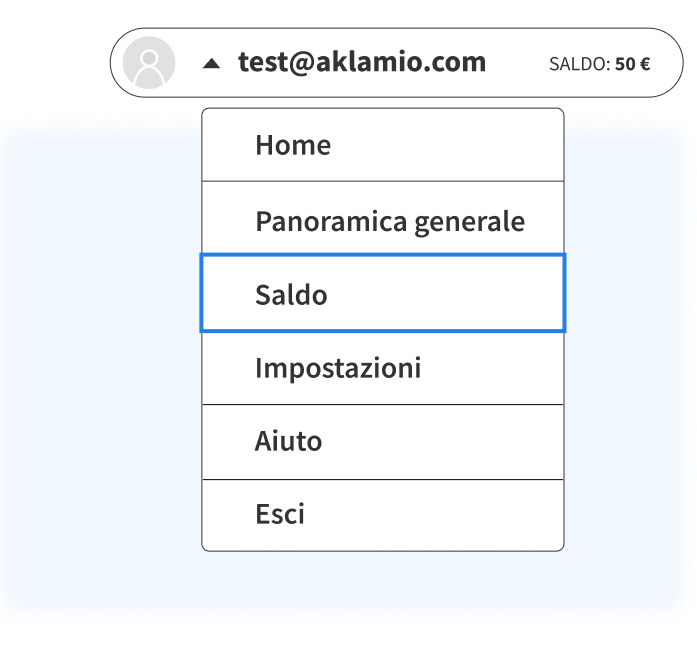Image resolution: width=697 pixels, height=648 pixels.
Task: Select the settings entry labeled Impostazioni
Action: (x=383, y=368)
